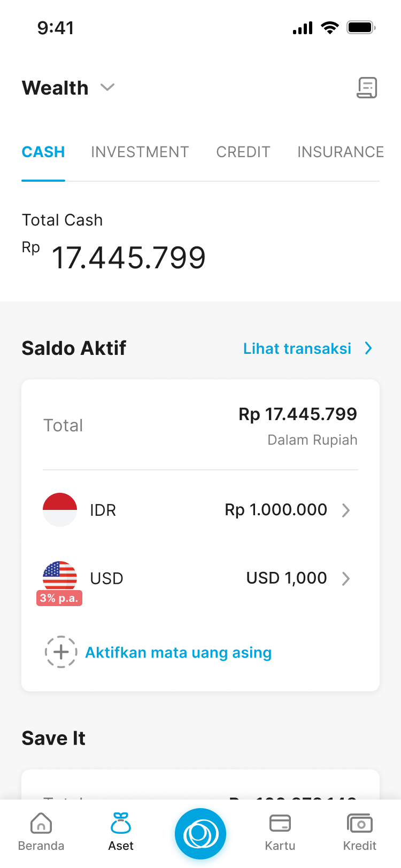Tap the dashed plus circle icon

pyautogui.click(x=61, y=652)
